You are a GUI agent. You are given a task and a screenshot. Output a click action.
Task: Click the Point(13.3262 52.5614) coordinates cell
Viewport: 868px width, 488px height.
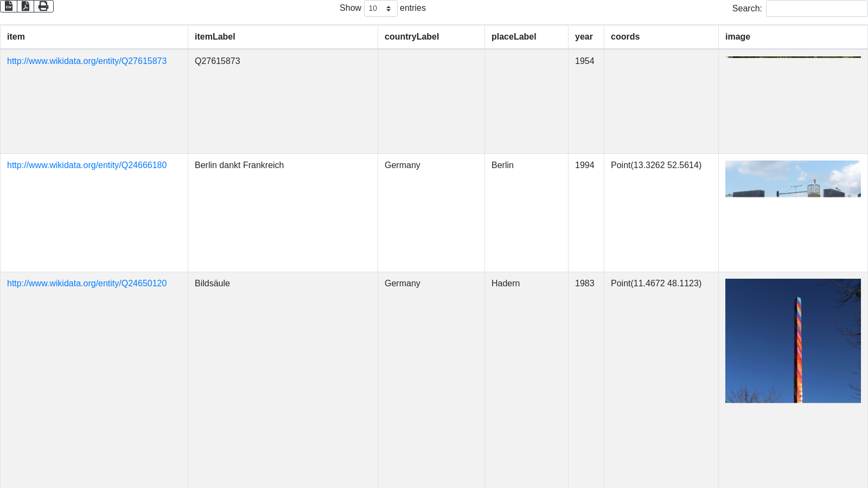656,165
